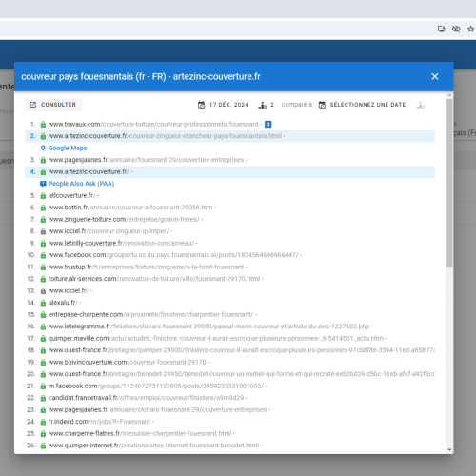
Task: Click the CONSULTER button
Action: [53, 105]
